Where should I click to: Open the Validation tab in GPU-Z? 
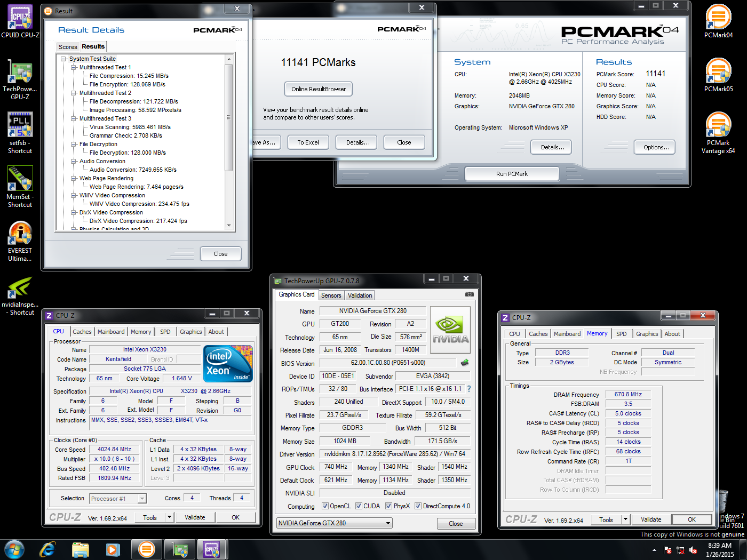tap(360, 295)
